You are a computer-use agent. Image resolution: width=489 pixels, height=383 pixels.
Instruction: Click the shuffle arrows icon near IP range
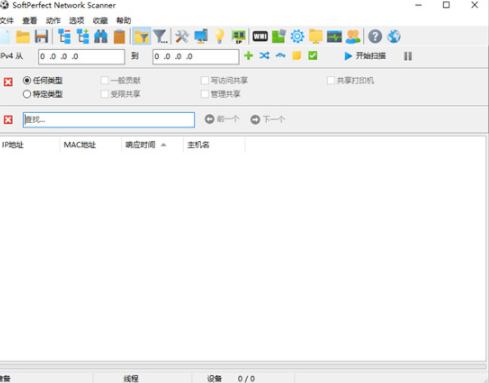264,55
